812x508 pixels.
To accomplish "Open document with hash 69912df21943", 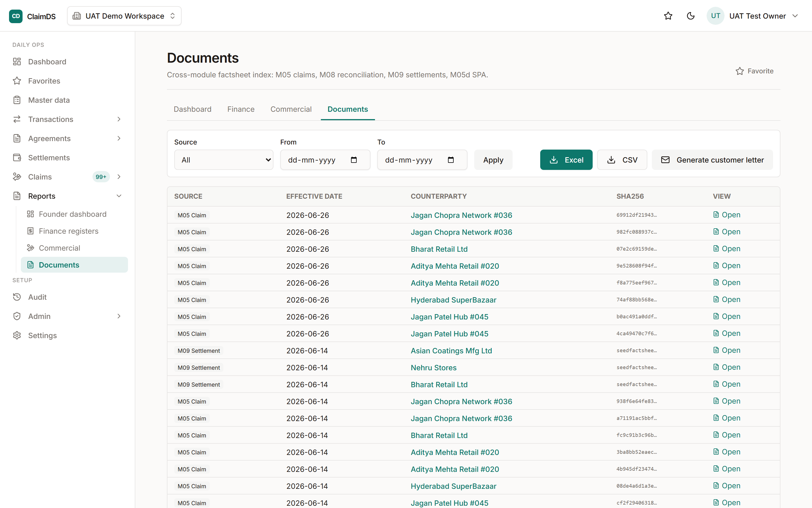I will [x=727, y=215].
